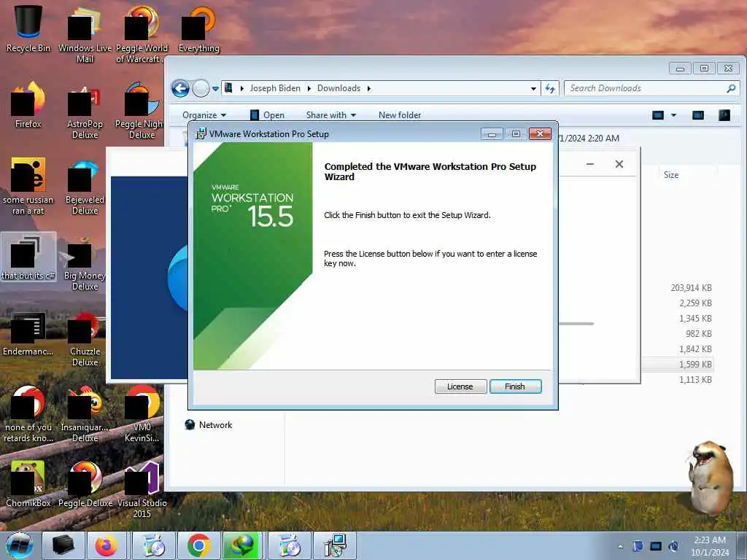Toggle the Explorer preview pane button
This screenshot has width=747, height=560.
point(698,114)
